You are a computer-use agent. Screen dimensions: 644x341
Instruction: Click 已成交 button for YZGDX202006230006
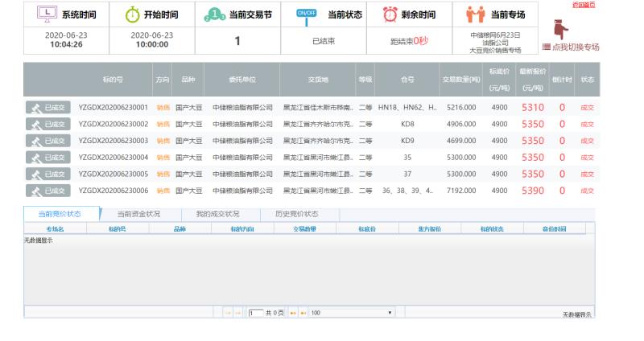[48, 191]
